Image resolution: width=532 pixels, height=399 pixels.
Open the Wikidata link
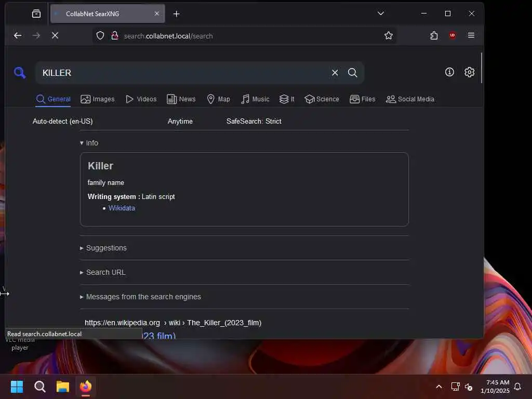122,208
